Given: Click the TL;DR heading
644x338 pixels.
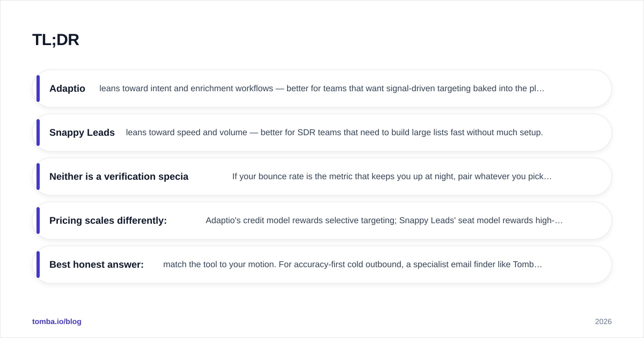Looking at the screenshot, I should [x=56, y=40].
